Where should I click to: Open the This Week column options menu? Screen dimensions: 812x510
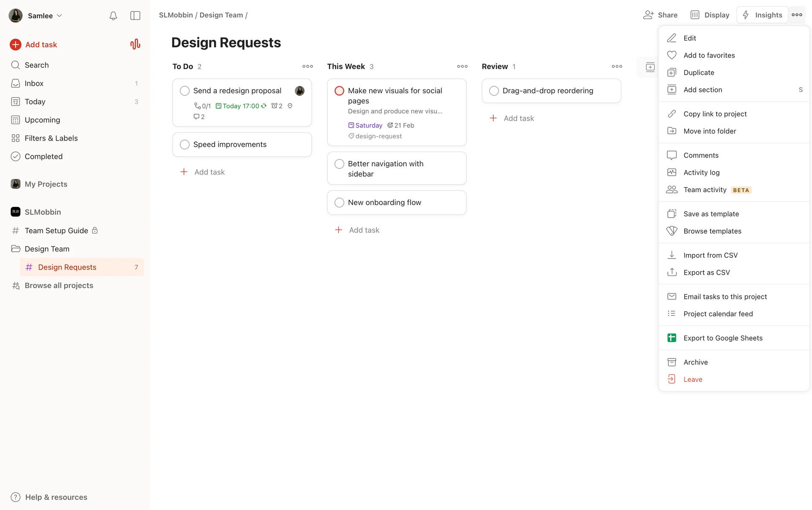coord(462,66)
